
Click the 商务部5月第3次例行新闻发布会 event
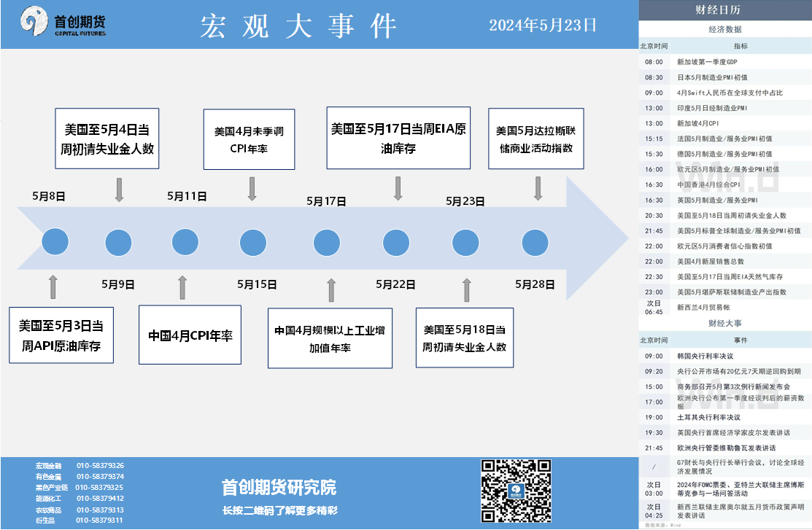click(x=725, y=386)
